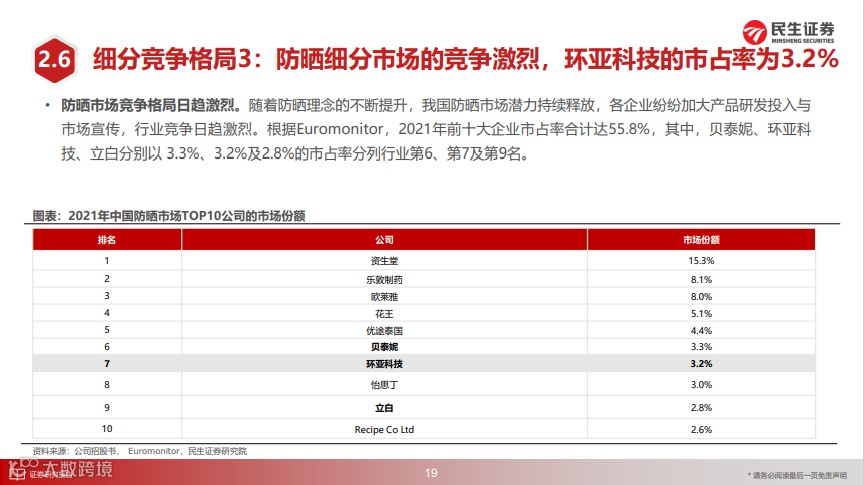Select the 乐敦制药 company cell
The width and height of the screenshot is (864, 485).
tap(384, 279)
